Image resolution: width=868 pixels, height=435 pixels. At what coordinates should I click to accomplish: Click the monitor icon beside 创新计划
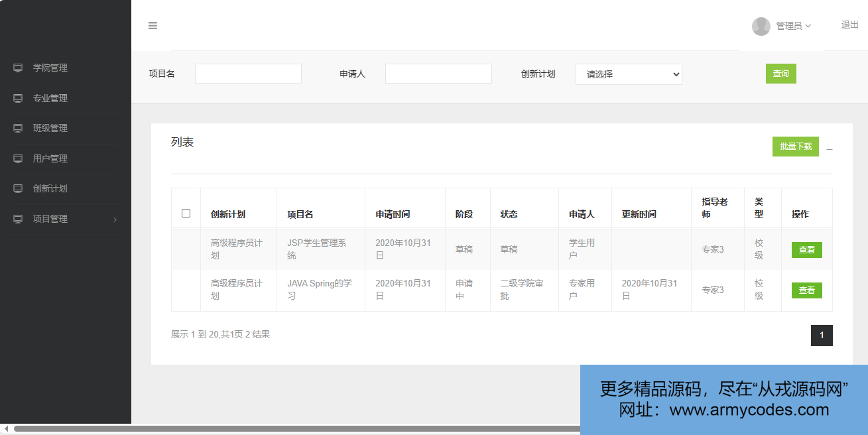[x=18, y=188]
